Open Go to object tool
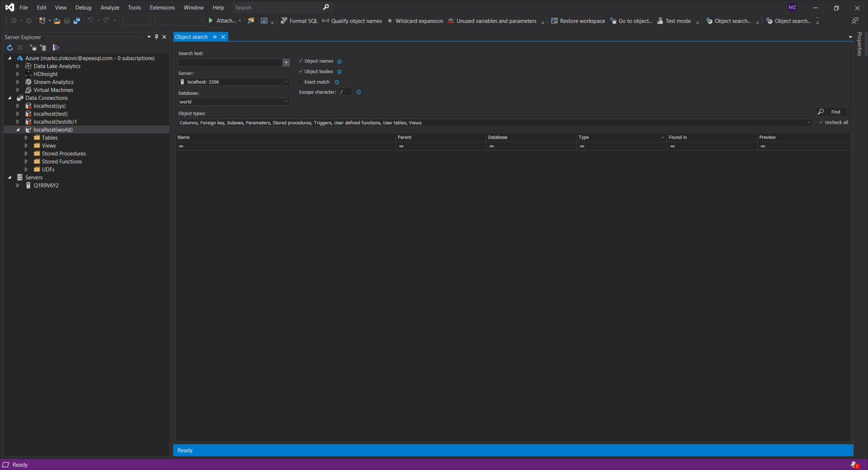This screenshot has height=470, width=868. coord(613,21)
